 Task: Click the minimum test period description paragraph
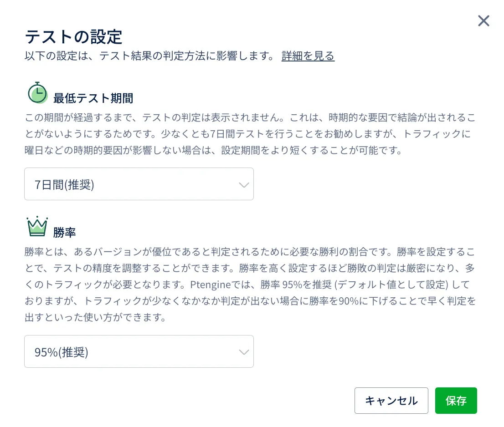tap(250, 134)
